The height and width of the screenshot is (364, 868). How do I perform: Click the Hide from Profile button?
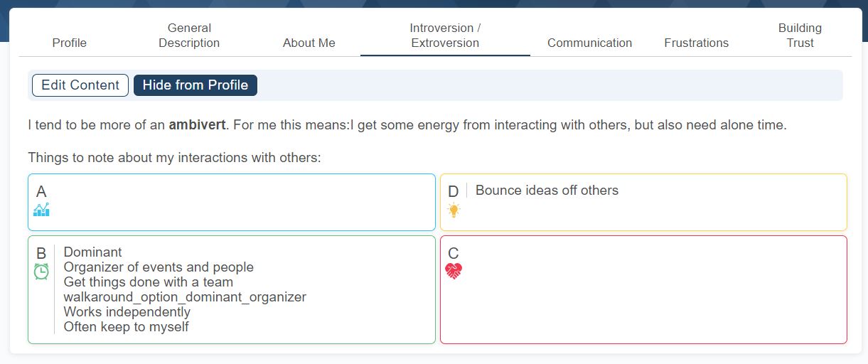click(195, 85)
